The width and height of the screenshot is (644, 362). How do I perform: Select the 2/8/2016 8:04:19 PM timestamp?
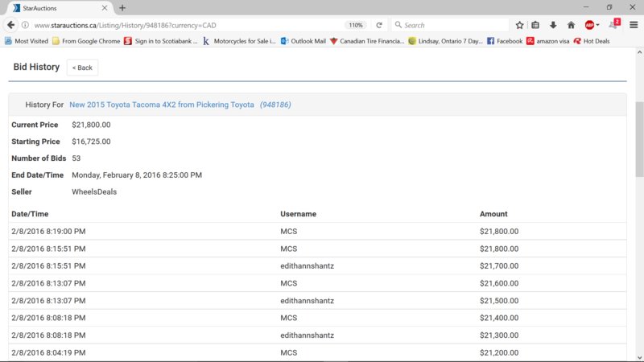pyautogui.click(x=48, y=352)
